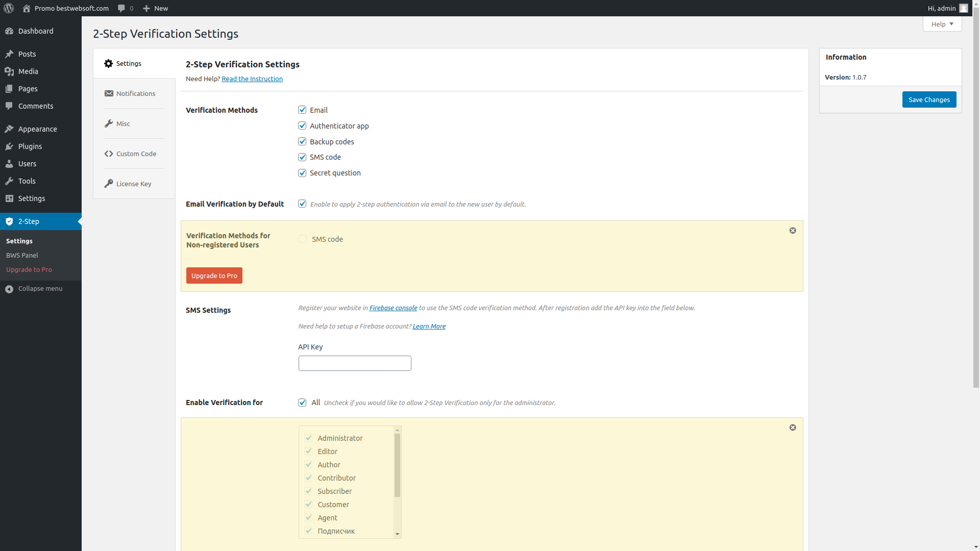Disable Email Verification by Default checkbox
The width and height of the screenshot is (980, 551).
(x=302, y=204)
